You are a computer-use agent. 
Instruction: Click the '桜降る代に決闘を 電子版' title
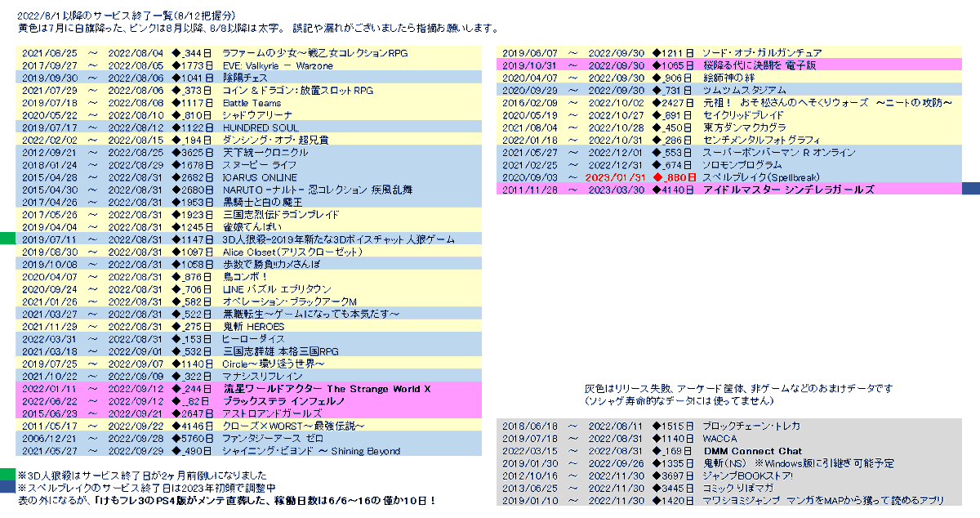pos(759,65)
